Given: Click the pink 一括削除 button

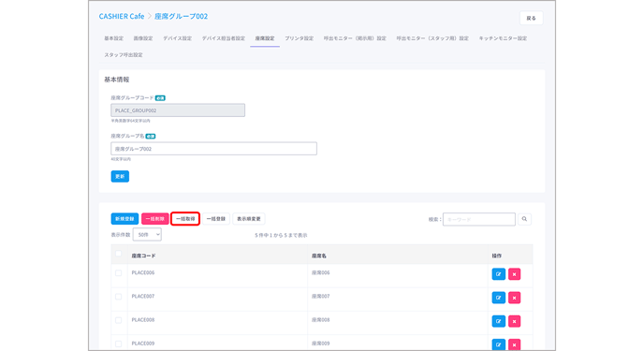Looking at the screenshot, I should 154,219.
